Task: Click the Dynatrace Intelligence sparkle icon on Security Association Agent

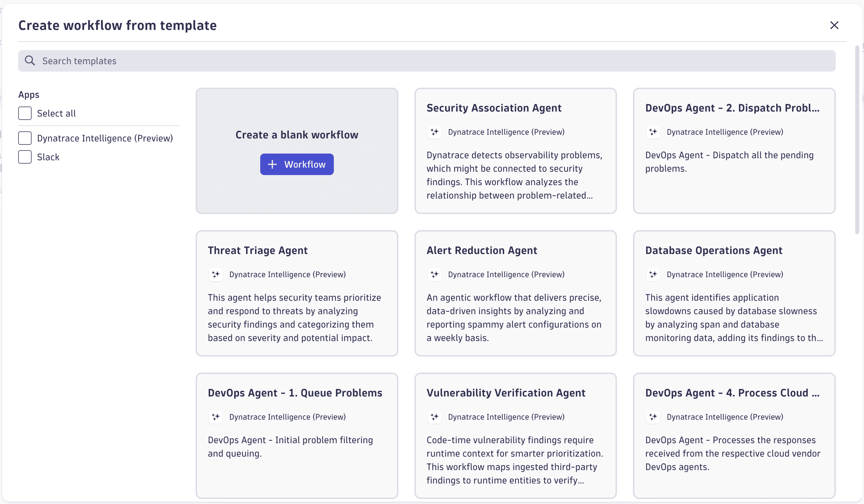Action: point(434,132)
